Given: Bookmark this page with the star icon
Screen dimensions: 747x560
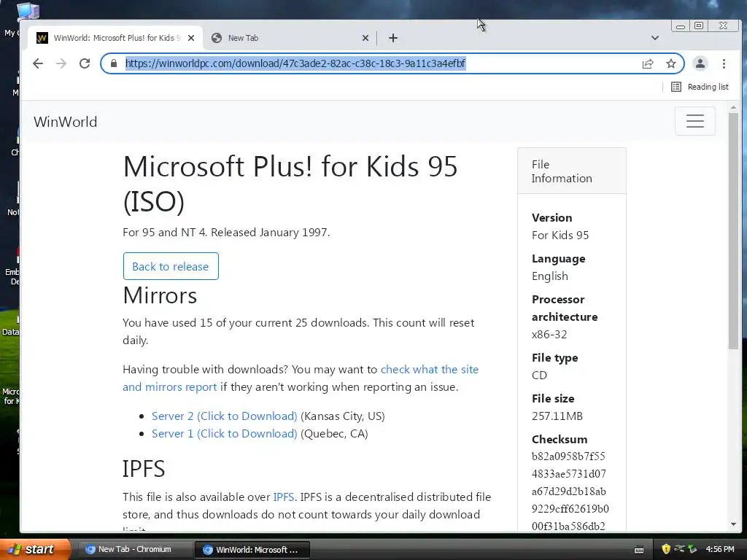Looking at the screenshot, I should coord(671,64).
